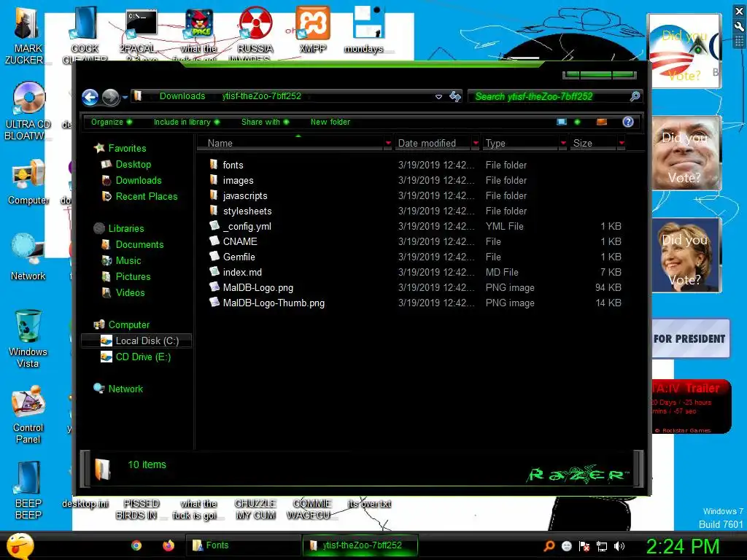Click Downloads in the address breadcrumb
This screenshot has height=560, width=747.
[182, 96]
